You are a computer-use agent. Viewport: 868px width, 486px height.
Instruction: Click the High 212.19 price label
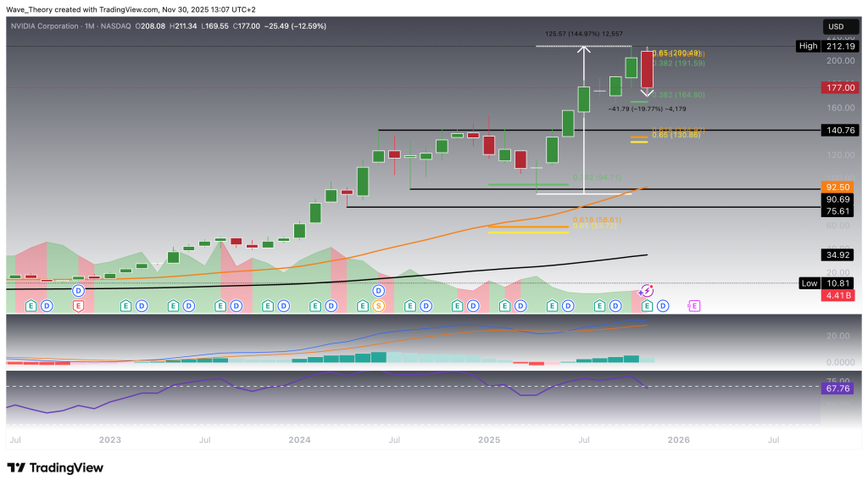pyautogui.click(x=823, y=46)
